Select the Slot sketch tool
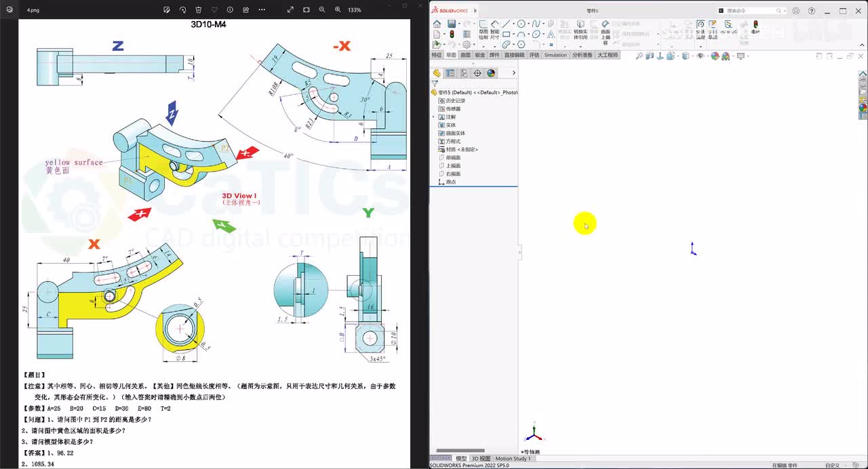This screenshot has width=868, height=469. click(x=506, y=44)
